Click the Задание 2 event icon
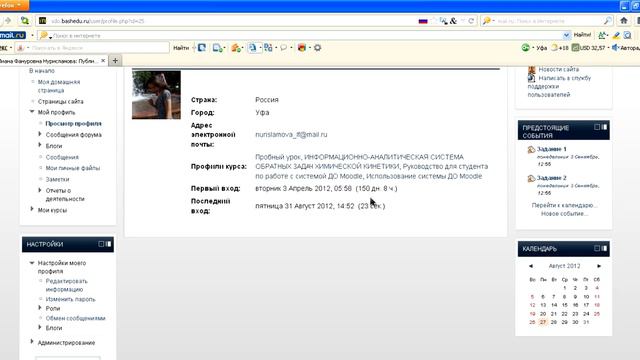 pos(531,178)
